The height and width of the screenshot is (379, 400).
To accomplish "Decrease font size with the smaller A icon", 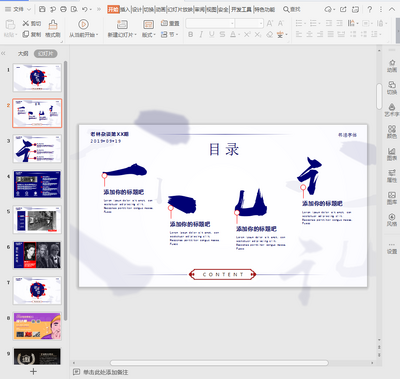I will tap(281, 23).
